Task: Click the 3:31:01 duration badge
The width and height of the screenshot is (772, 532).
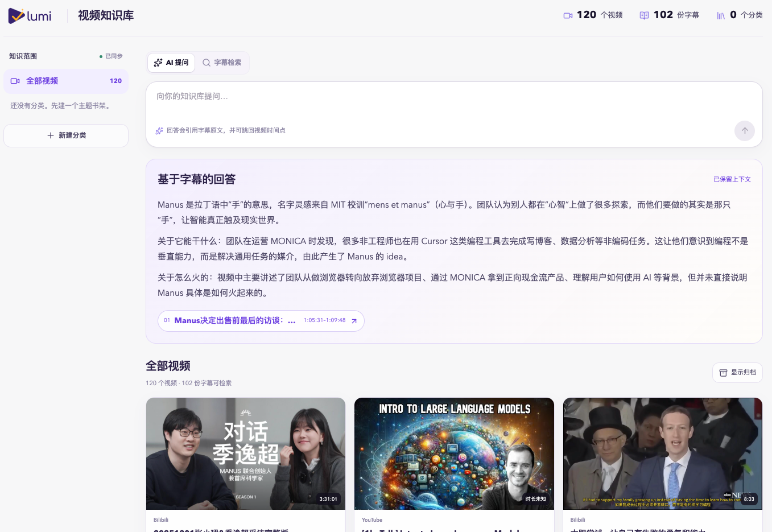Action: pyautogui.click(x=328, y=499)
